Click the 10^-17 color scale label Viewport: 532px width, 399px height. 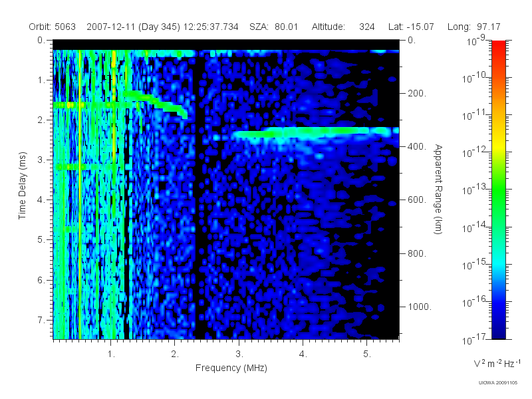475,338
